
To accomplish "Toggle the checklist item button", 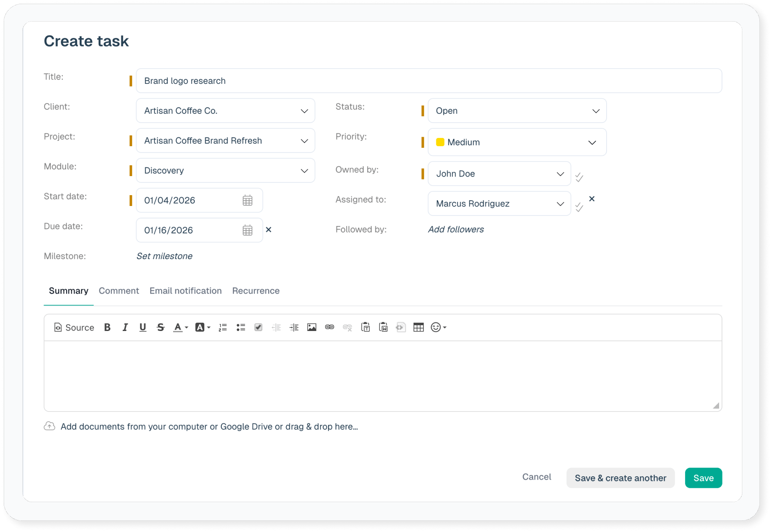I will click(258, 327).
